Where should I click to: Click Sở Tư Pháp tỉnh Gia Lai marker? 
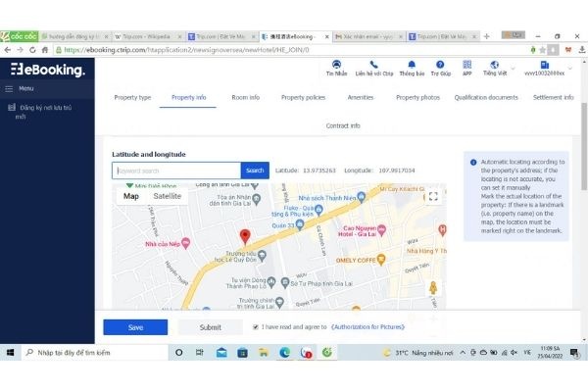click(285, 283)
